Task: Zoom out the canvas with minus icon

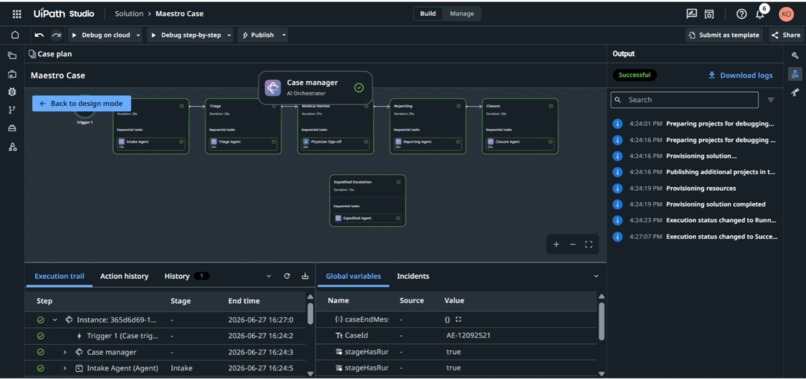Action: click(x=573, y=245)
